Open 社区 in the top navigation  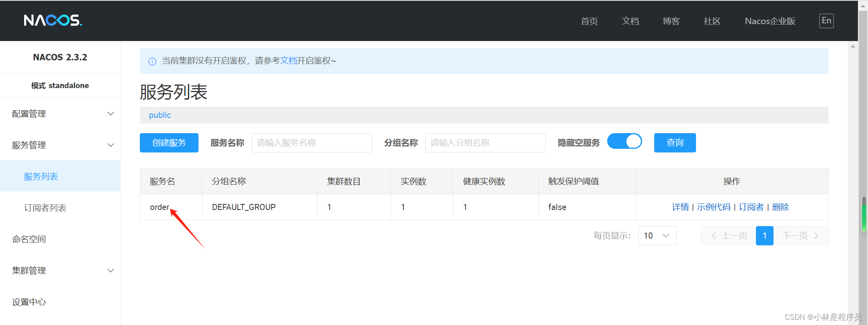pyautogui.click(x=712, y=21)
